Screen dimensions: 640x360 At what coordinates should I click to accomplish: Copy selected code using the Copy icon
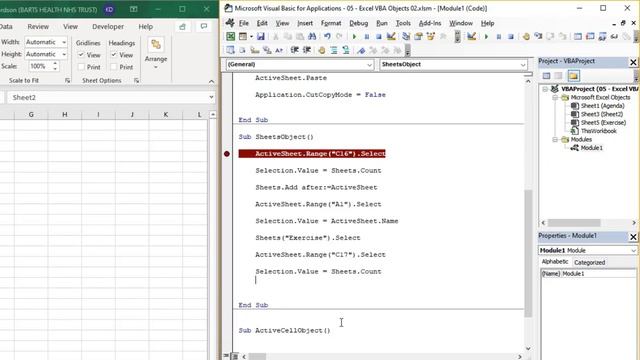(x=288, y=36)
